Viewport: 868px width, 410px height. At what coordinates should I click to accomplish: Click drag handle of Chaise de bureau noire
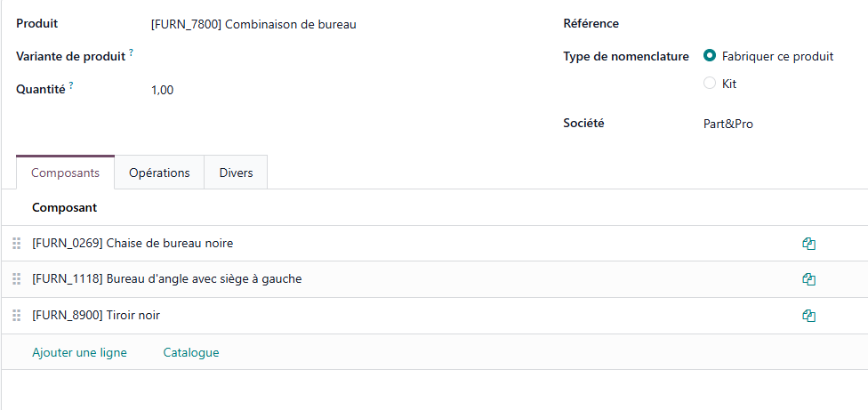click(x=16, y=244)
